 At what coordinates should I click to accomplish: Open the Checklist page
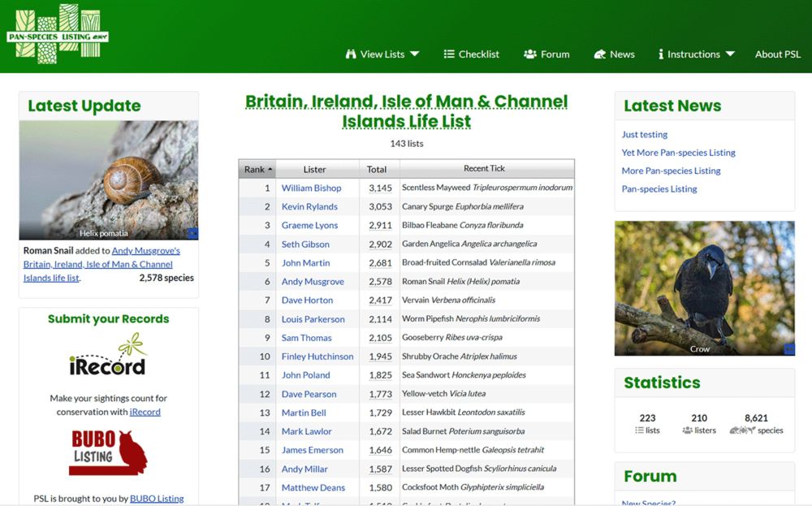pyautogui.click(x=471, y=54)
